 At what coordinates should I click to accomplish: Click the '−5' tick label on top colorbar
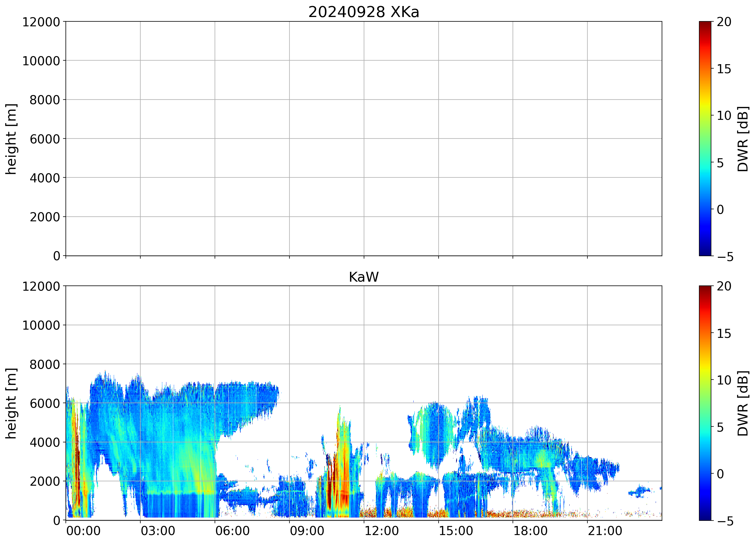(725, 256)
